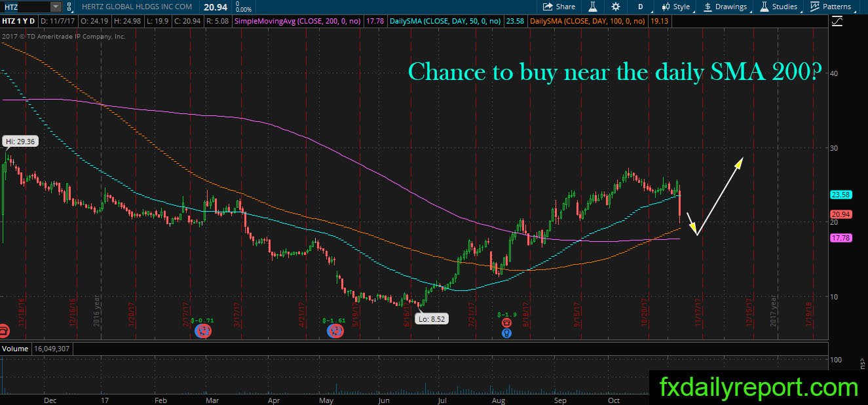Open the symbol selector dropdown arrow
This screenshot has height=405, width=868.
tap(55, 7)
